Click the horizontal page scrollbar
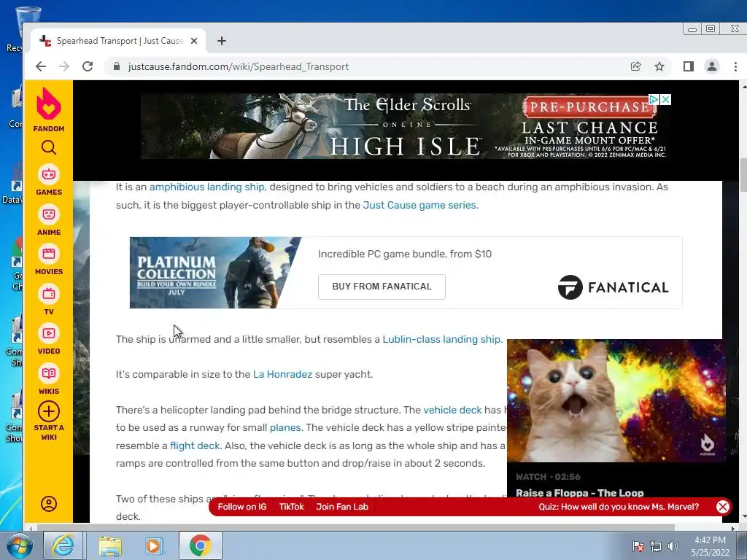This screenshot has height=560, width=747. click(x=356, y=528)
